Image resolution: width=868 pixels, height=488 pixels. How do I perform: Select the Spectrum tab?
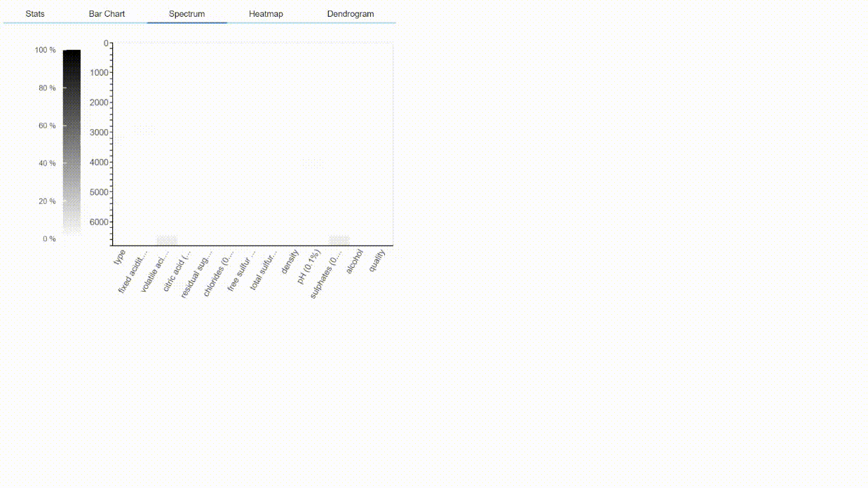[187, 14]
